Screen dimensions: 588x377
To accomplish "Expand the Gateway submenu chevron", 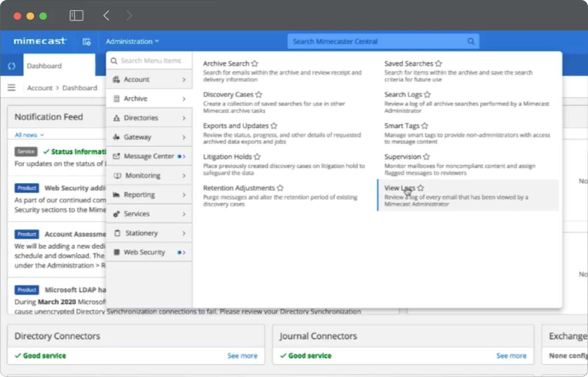I will click(x=184, y=137).
